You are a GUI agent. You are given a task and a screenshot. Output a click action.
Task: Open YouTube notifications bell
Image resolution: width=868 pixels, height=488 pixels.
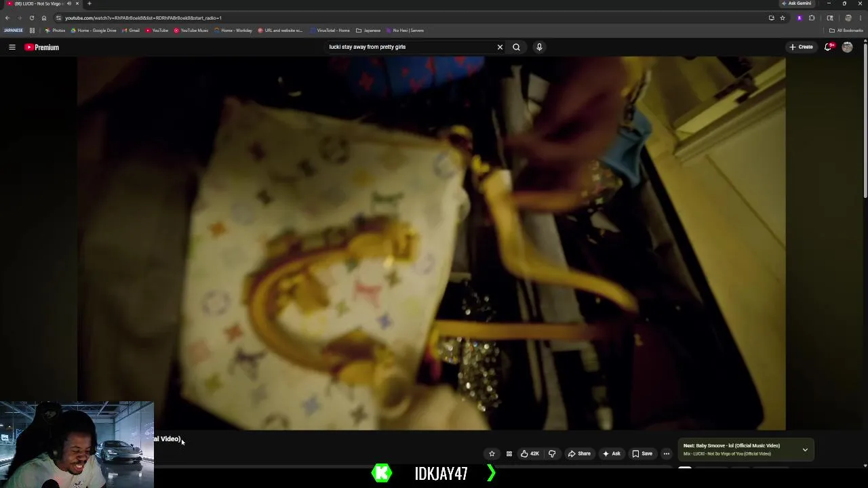[828, 47]
